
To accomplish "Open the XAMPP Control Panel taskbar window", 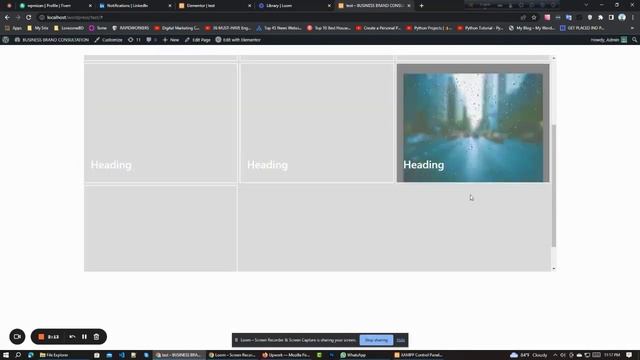I will 419,355.
